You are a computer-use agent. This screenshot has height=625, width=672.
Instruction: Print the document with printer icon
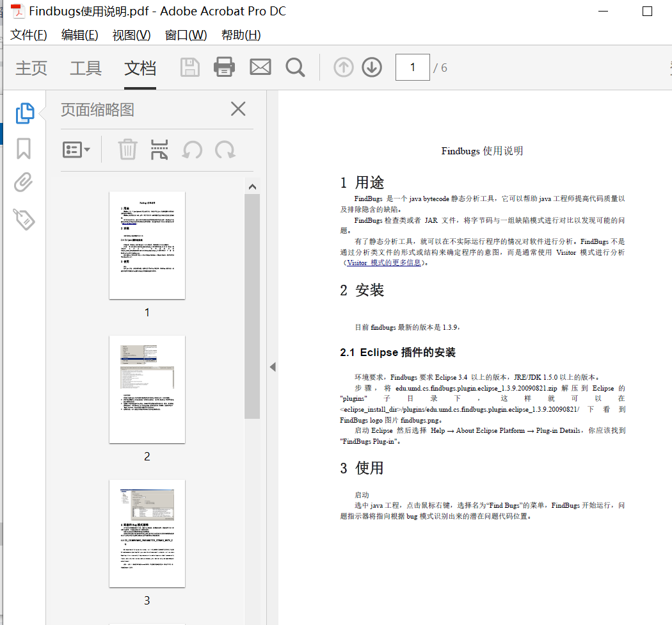(x=224, y=67)
